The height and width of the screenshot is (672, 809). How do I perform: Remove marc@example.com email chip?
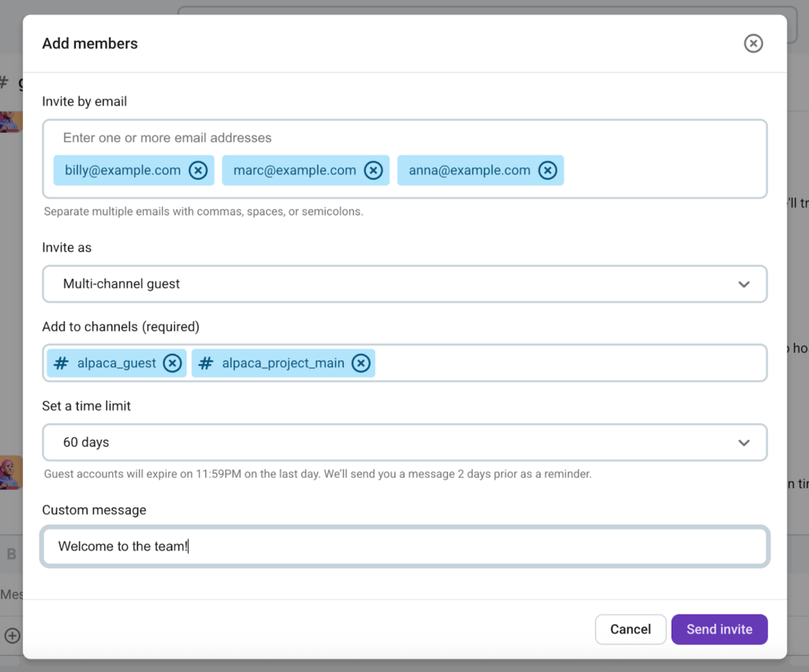[x=373, y=171]
